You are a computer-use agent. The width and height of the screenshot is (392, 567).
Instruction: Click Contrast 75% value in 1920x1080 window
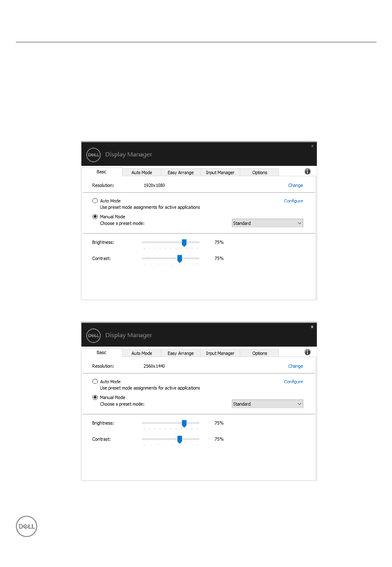[219, 258]
